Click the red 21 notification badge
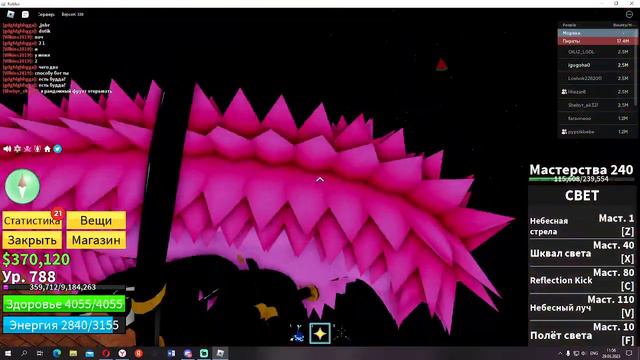The width and height of the screenshot is (640, 360). point(58,213)
